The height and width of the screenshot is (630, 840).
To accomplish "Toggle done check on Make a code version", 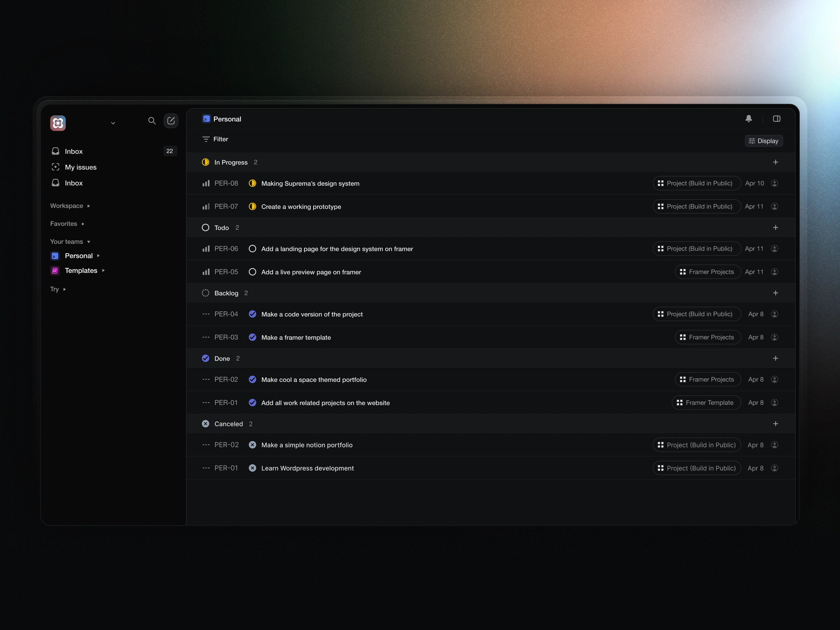I will point(252,314).
